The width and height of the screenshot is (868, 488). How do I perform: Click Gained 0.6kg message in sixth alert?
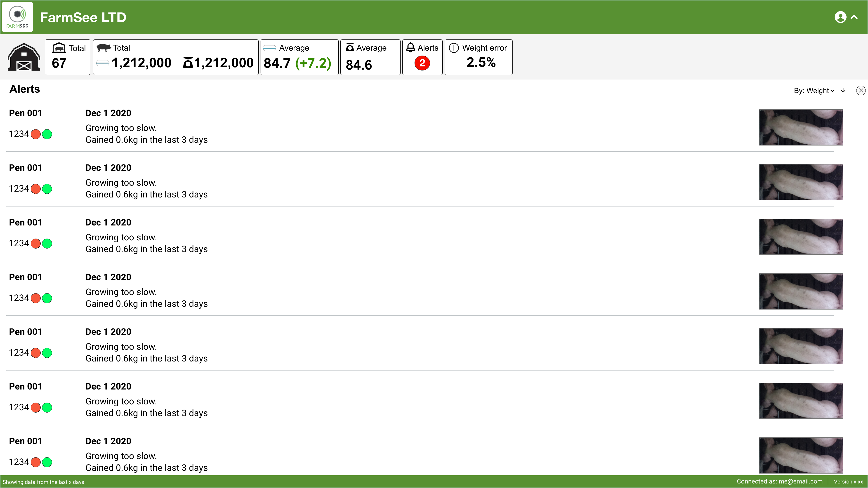146,413
